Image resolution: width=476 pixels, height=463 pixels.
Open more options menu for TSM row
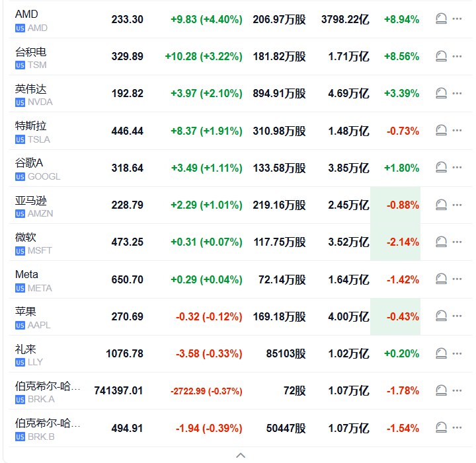[x=457, y=56]
